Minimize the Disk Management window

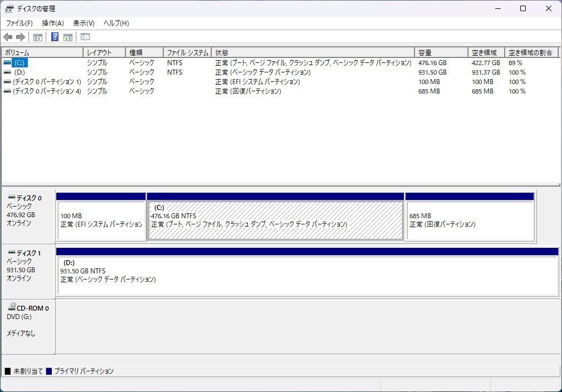click(498, 8)
